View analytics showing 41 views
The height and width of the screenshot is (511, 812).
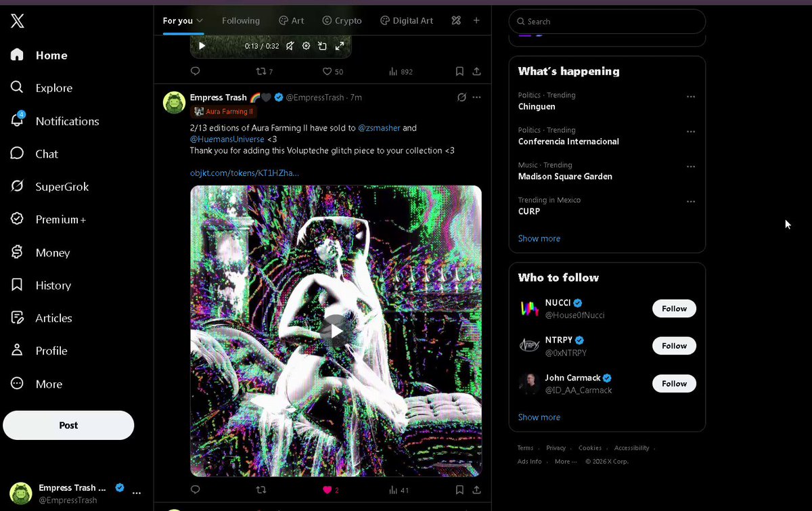[x=399, y=490]
